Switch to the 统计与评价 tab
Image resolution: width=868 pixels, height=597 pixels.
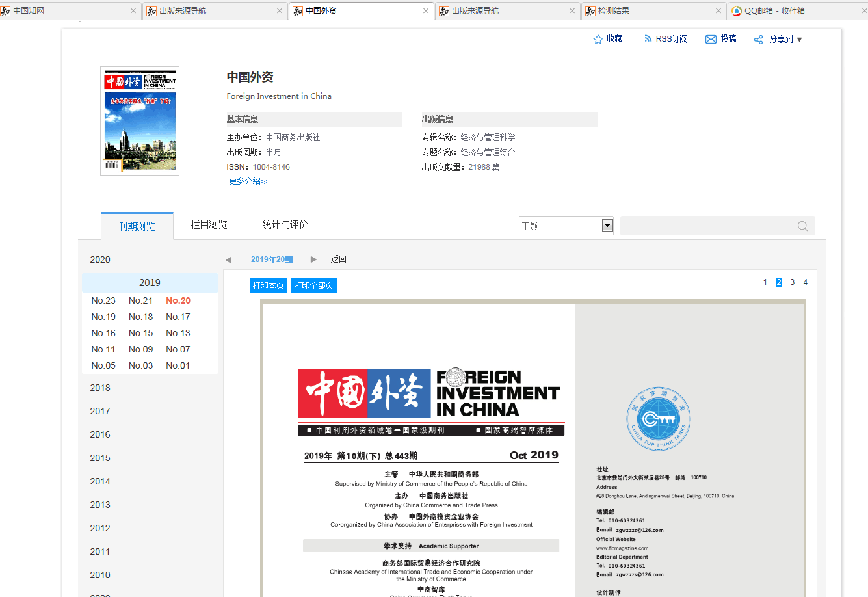tap(285, 225)
